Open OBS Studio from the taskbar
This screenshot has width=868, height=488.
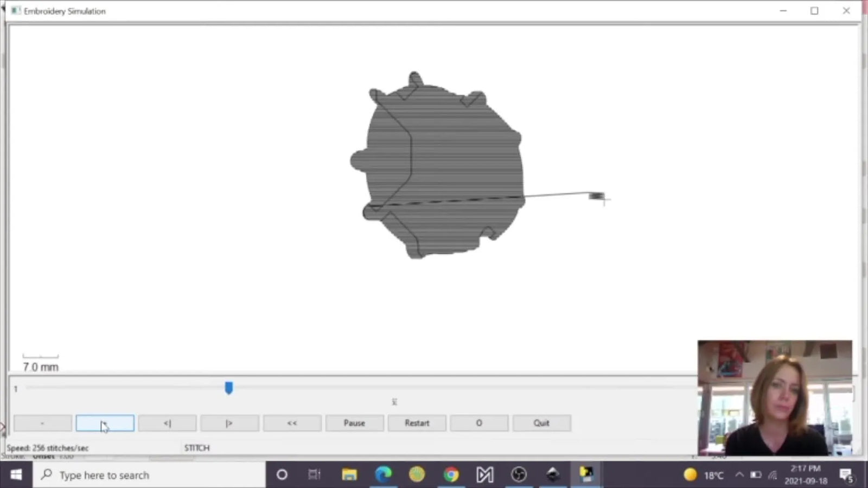coord(519,475)
